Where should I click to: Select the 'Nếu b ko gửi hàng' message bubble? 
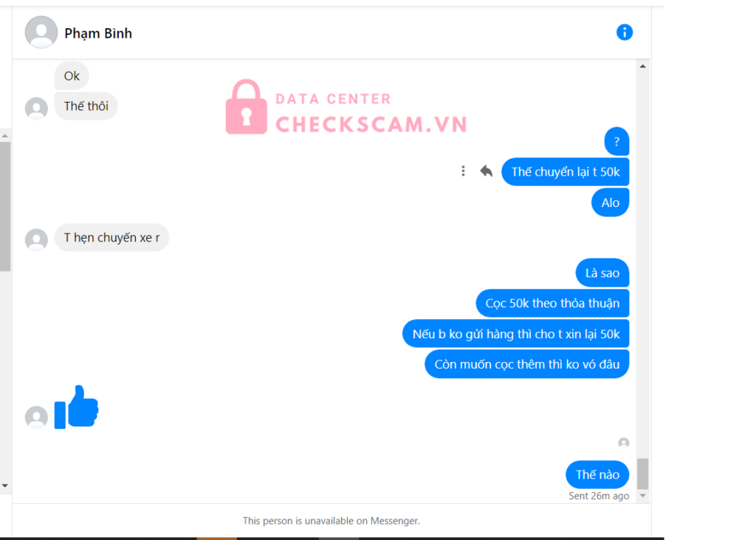pos(516,334)
